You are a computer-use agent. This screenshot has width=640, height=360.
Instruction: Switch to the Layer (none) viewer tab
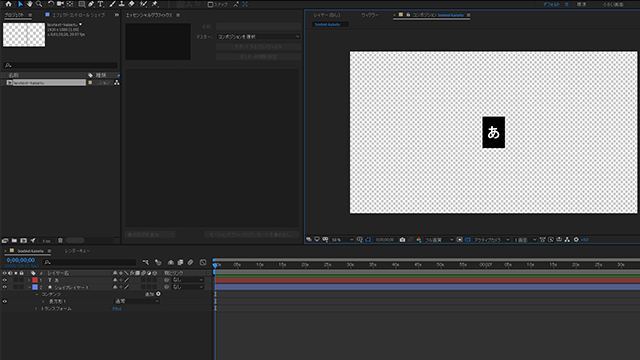click(x=327, y=15)
